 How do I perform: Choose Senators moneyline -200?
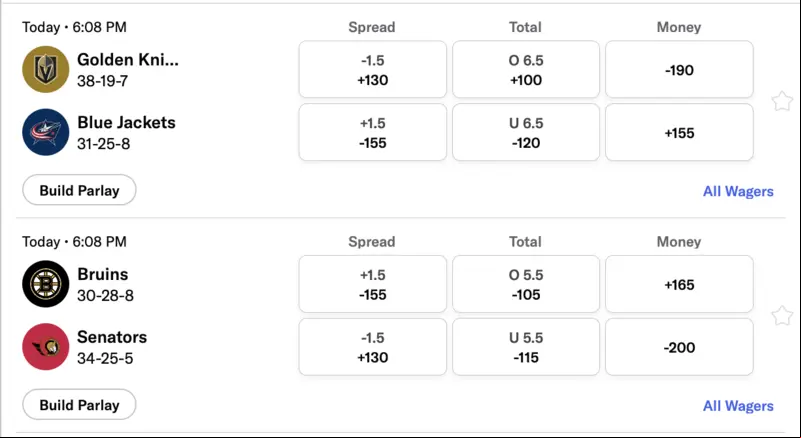coord(679,347)
